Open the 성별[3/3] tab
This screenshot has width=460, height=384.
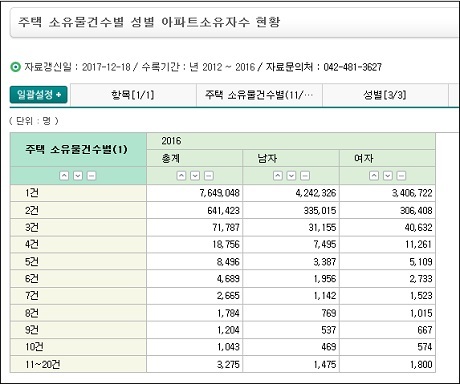pos(385,95)
